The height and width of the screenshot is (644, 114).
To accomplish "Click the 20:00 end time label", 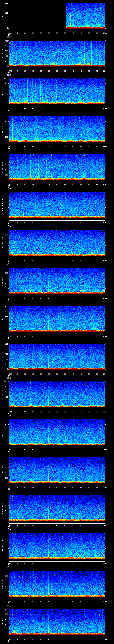I will 105,412.
